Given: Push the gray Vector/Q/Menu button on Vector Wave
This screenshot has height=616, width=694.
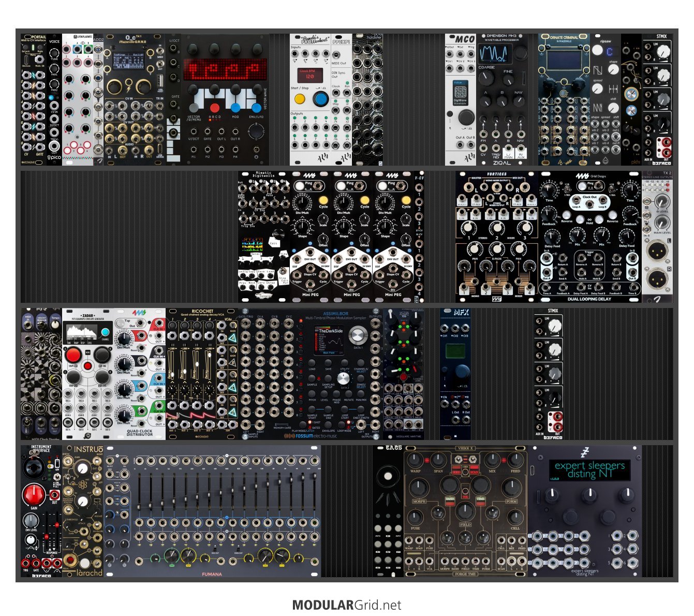Looking at the screenshot, I should tap(194, 108).
